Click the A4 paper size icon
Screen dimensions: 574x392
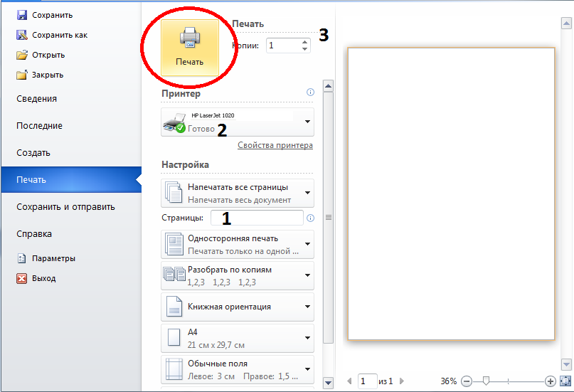(x=174, y=337)
